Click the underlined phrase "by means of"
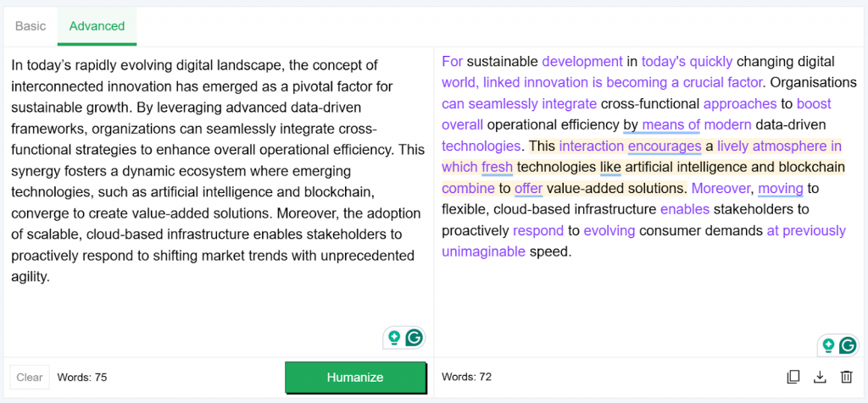The width and height of the screenshot is (868, 403). [661, 125]
